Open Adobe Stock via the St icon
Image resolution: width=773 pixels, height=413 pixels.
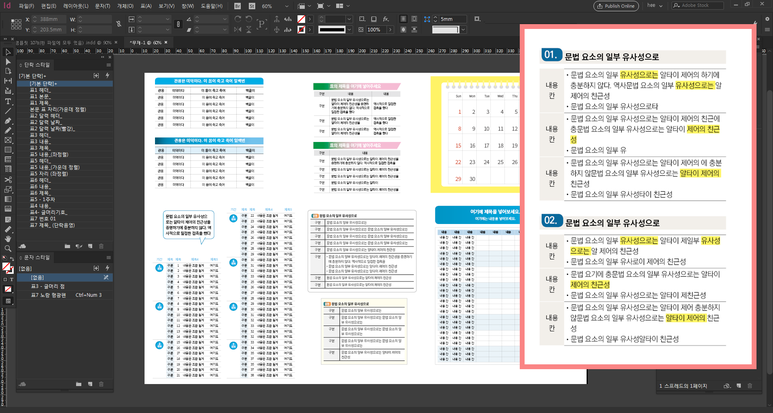coord(252,6)
